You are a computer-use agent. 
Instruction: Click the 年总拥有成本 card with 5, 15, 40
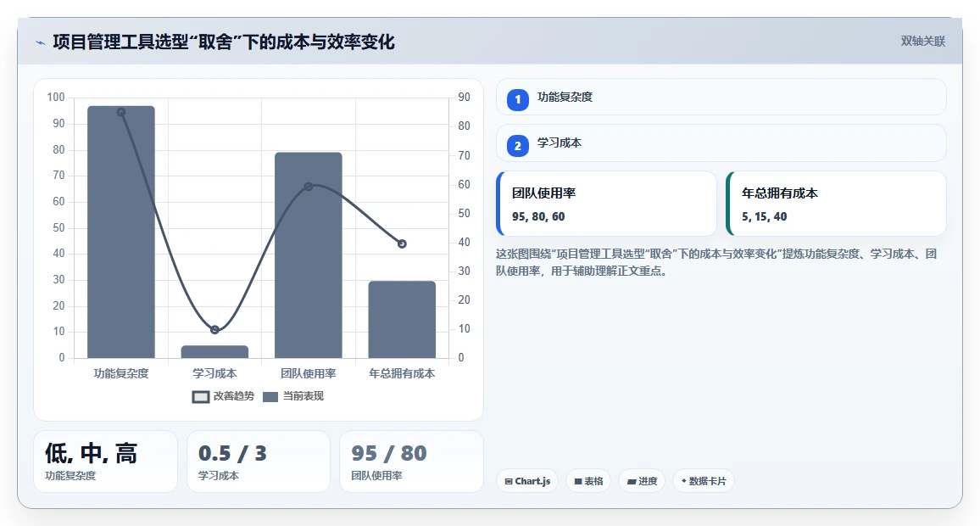point(836,204)
